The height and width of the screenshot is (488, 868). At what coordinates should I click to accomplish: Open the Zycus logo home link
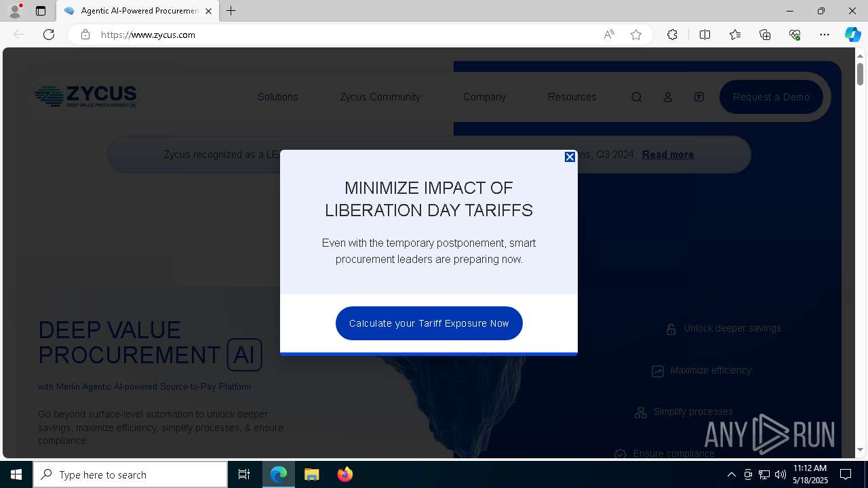(x=85, y=97)
